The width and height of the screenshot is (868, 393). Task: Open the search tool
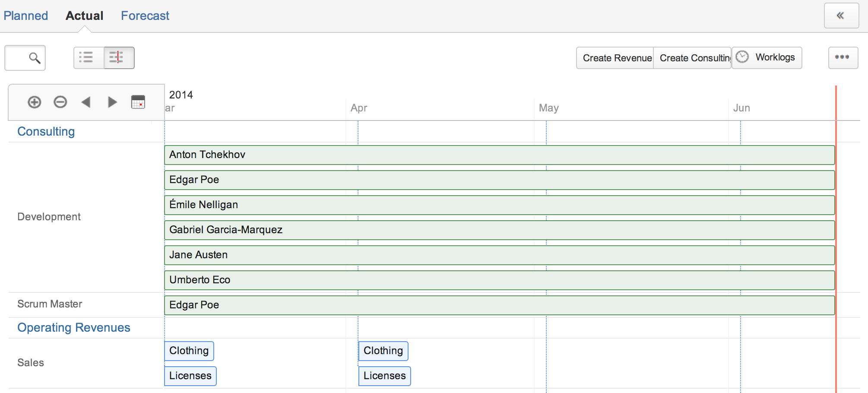point(25,57)
